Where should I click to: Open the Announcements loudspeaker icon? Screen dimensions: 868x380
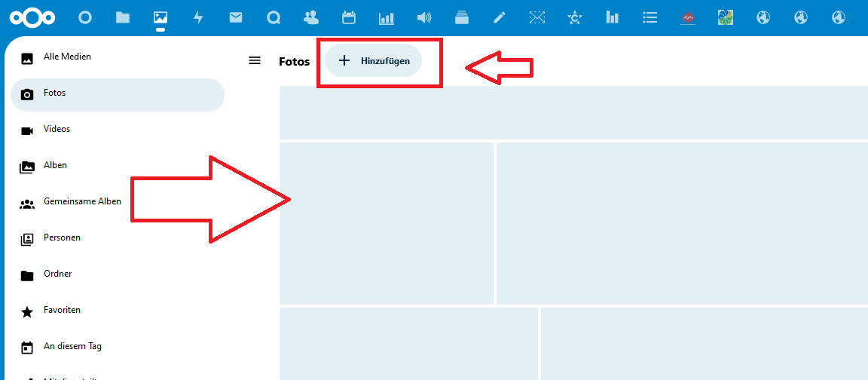[x=424, y=18]
